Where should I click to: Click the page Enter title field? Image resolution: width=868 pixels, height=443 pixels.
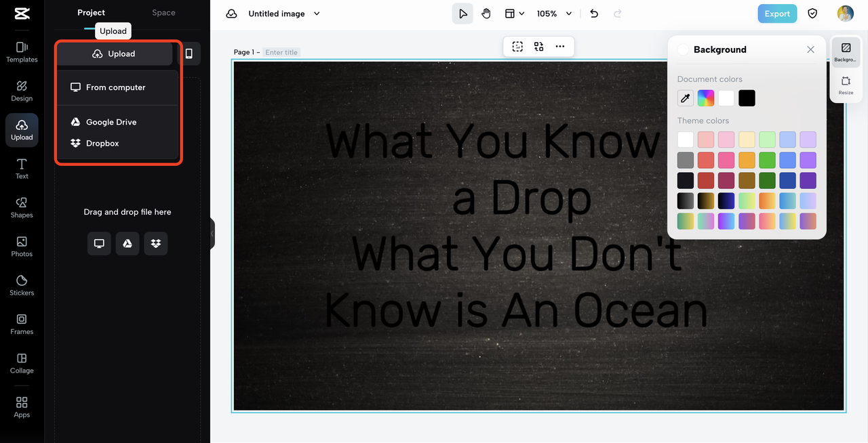(281, 52)
